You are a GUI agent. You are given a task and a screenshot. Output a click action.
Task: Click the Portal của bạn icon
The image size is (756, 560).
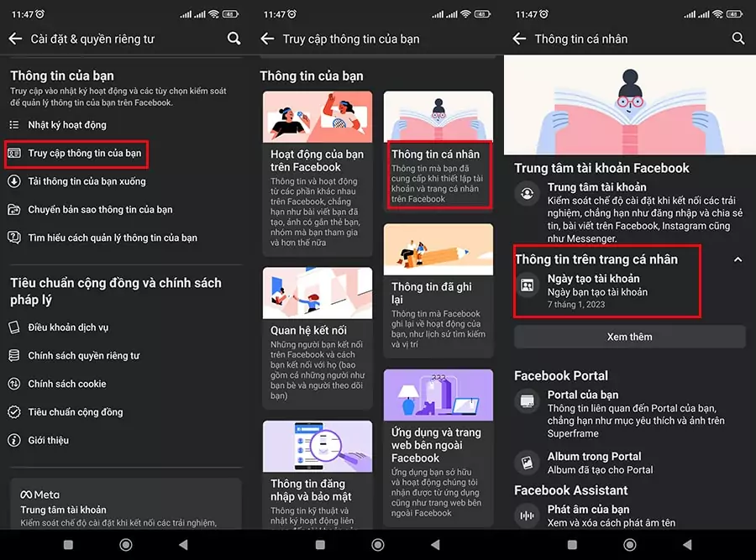pyautogui.click(x=527, y=401)
